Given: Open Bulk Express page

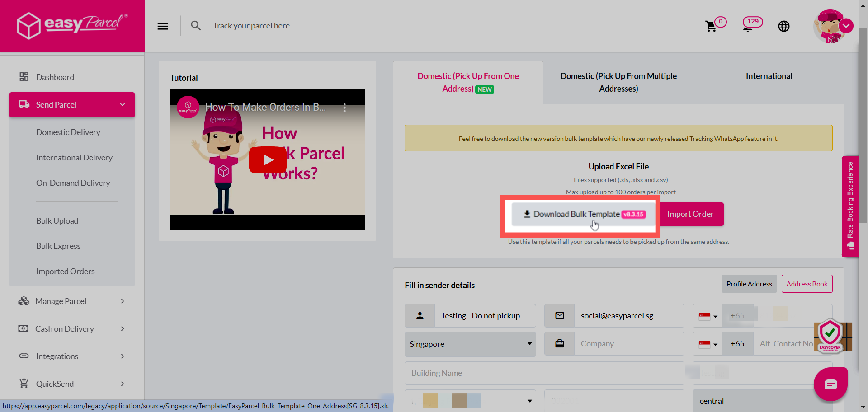Looking at the screenshot, I should point(58,246).
